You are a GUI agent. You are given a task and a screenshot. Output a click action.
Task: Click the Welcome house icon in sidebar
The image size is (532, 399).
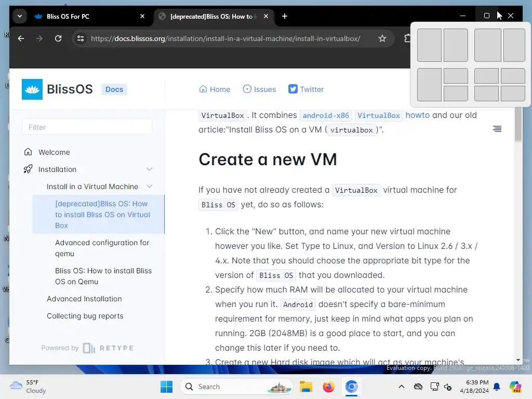click(28, 152)
